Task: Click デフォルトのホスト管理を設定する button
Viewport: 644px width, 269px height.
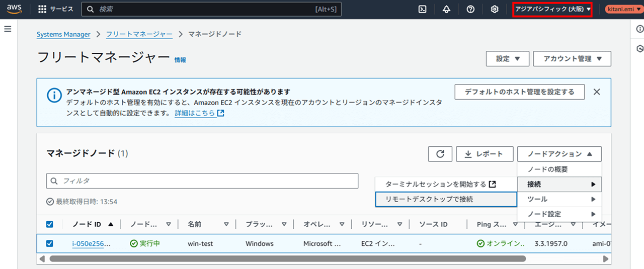Action: coord(520,92)
